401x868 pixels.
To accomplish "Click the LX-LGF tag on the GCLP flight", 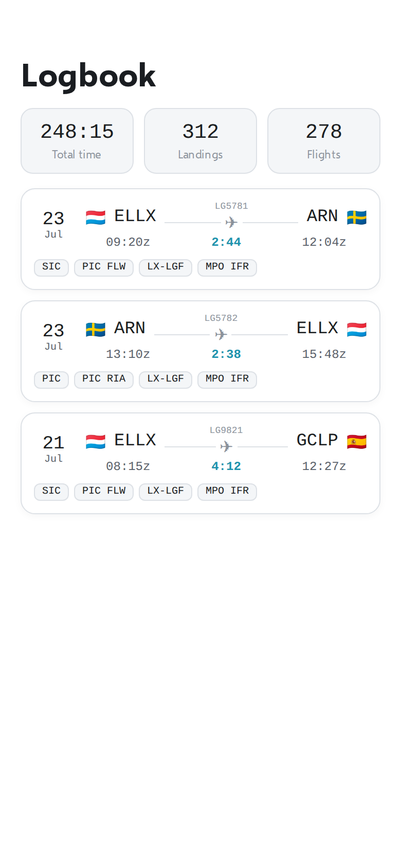I will click(166, 492).
